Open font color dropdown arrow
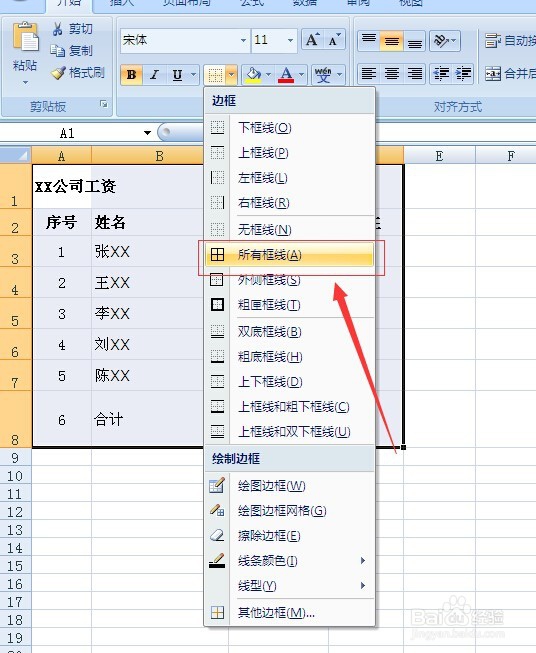 302,75
